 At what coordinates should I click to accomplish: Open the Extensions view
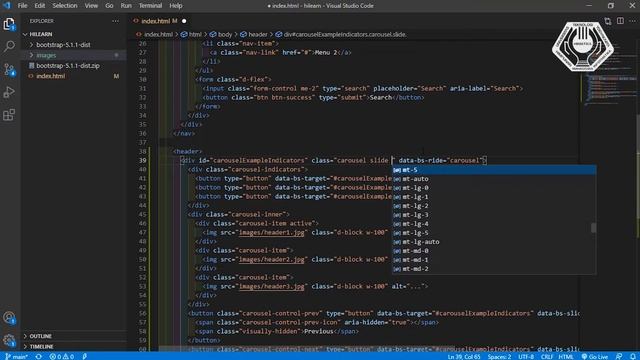9,115
